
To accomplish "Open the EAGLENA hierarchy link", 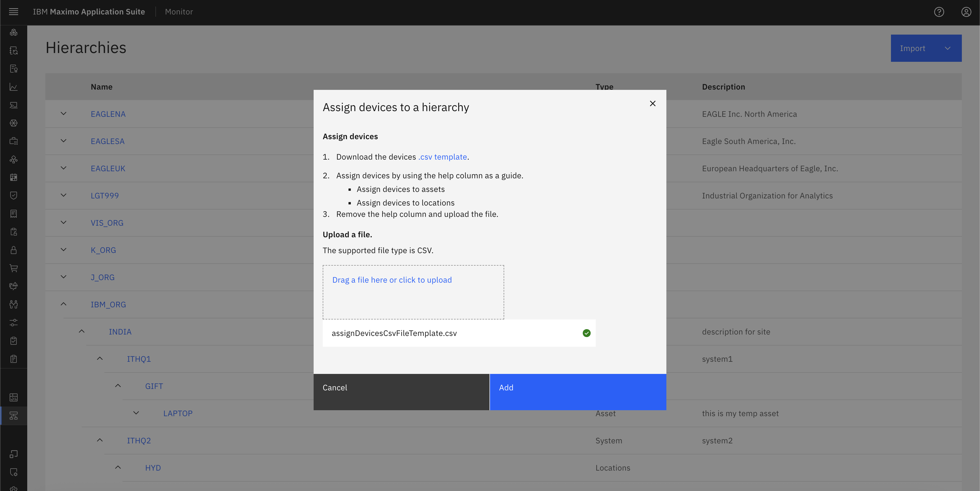I will [x=108, y=114].
